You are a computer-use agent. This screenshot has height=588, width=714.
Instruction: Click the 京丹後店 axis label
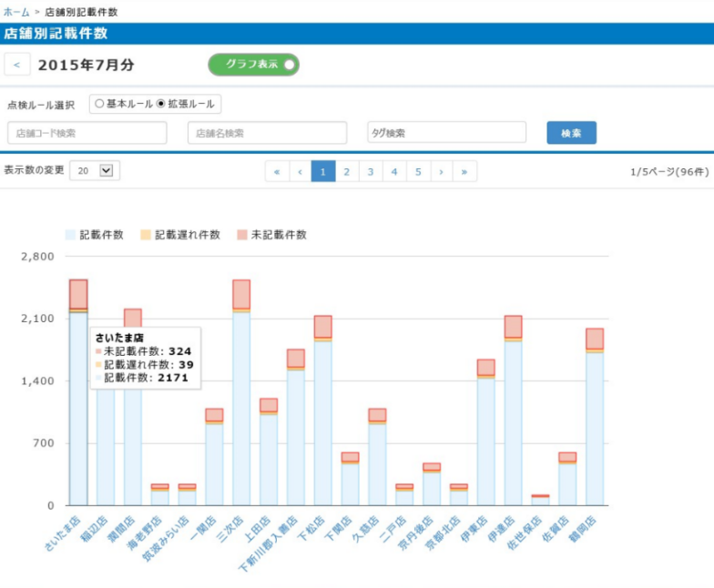[x=415, y=533]
